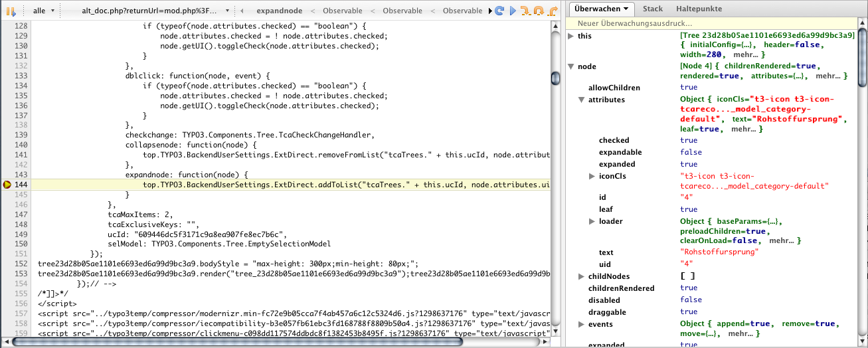Click the 'checked' property row
Screen dimensions: 868x348
710,141
